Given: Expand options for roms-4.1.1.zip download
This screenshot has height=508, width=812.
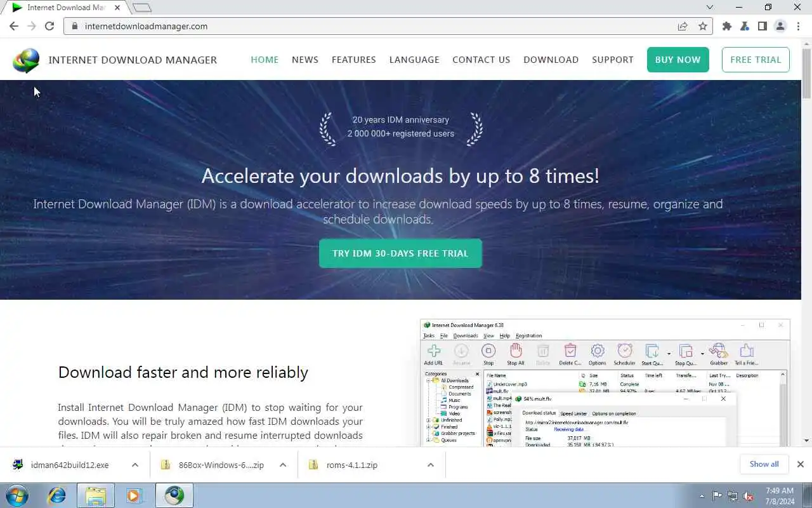Looking at the screenshot, I should (x=431, y=465).
